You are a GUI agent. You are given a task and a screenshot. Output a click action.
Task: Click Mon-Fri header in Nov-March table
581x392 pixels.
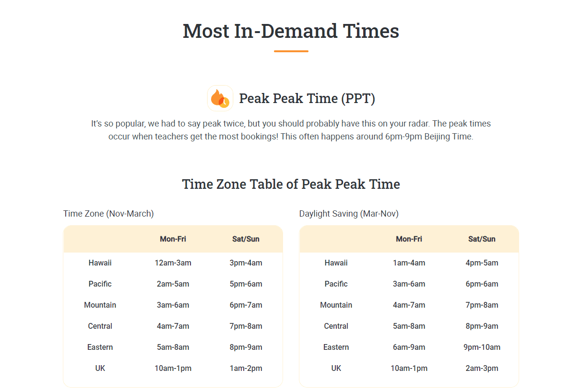tap(173, 239)
